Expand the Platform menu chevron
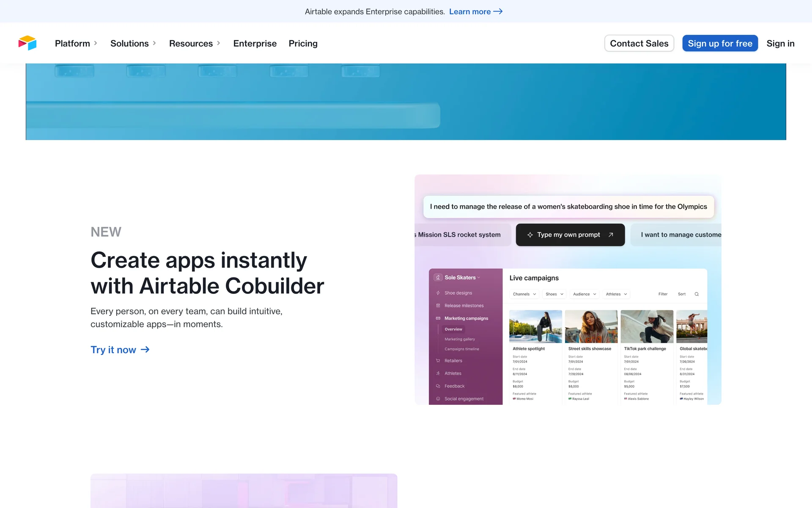 [x=96, y=43]
